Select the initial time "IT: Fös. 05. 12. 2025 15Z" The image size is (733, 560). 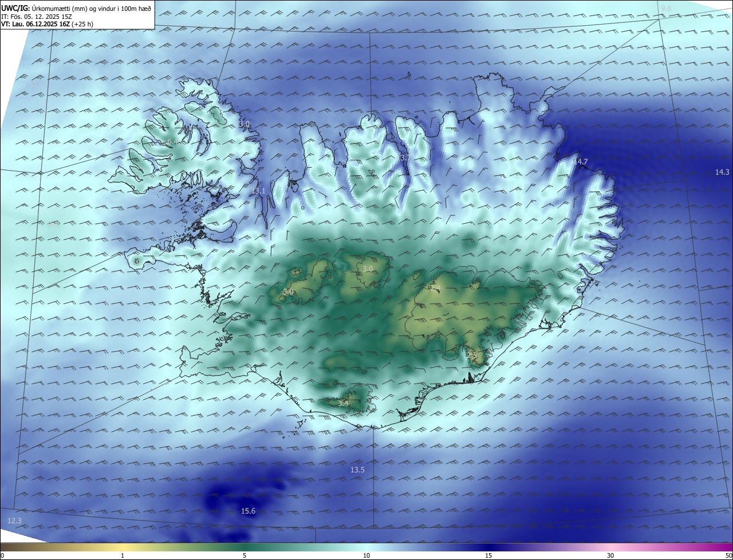(x=36, y=17)
